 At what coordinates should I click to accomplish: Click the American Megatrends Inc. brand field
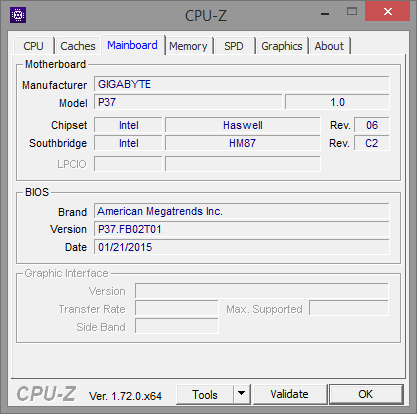(x=242, y=211)
